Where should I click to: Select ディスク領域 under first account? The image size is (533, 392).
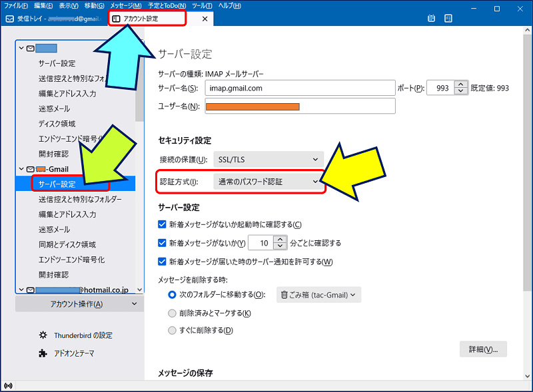point(57,124)
